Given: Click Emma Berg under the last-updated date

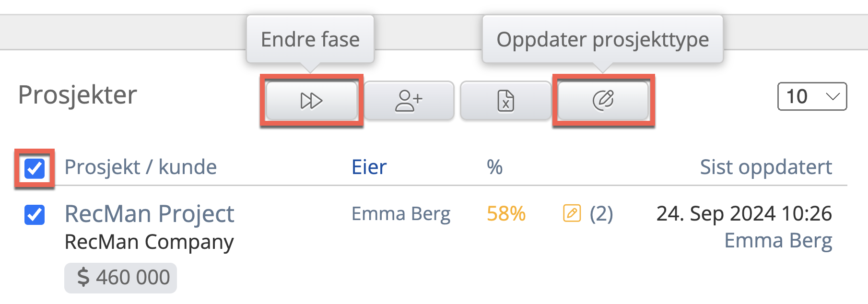Looking at the screenshot, I should click(778, 241).
